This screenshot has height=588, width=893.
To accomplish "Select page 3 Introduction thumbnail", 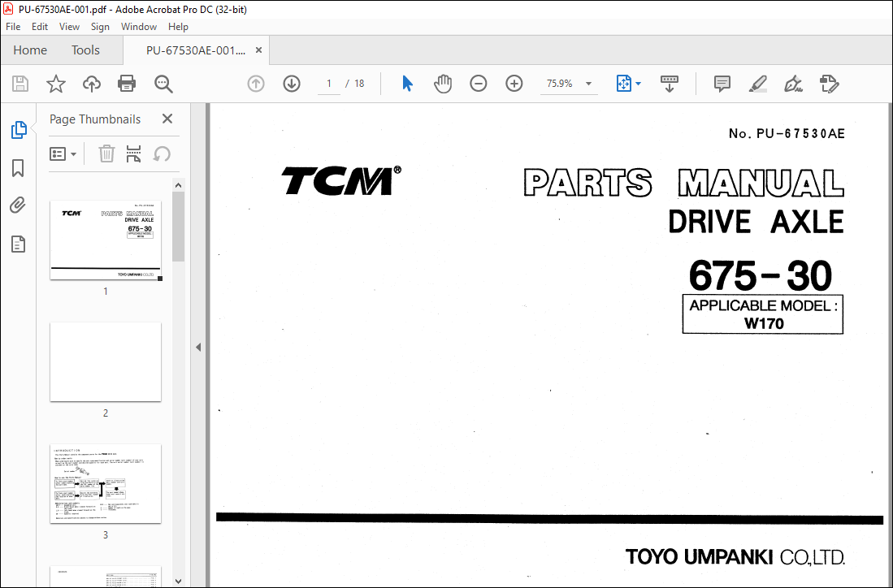I will tap(106, 484).
